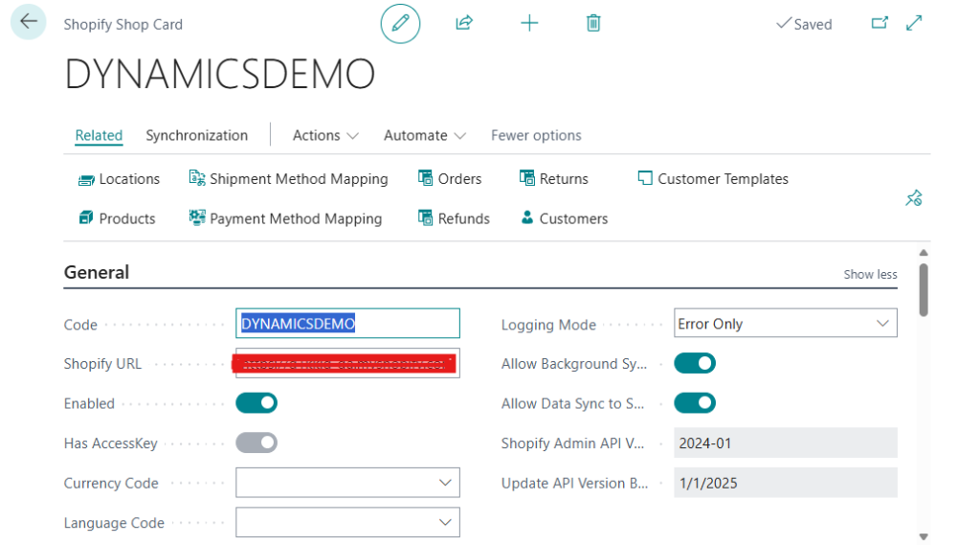The image size is (980, 545).
Task: Open the share icon
Action: tap(464, 23)
